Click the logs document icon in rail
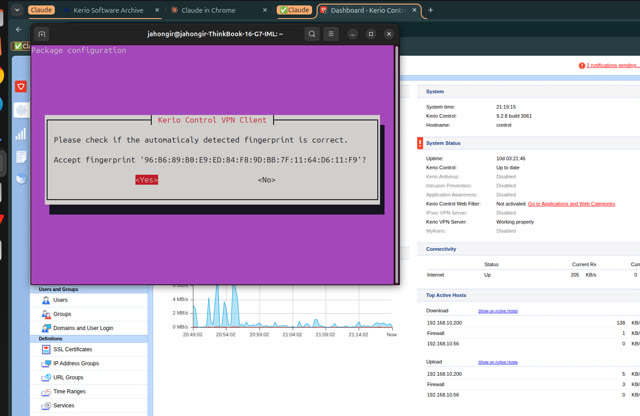Screen dimensions: 640x416 coord(21,157)
